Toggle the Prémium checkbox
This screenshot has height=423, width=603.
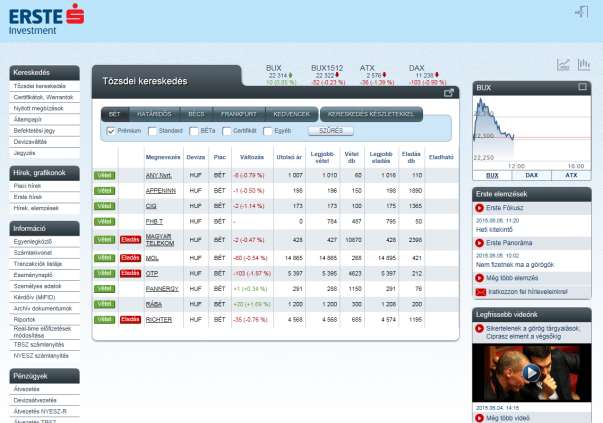pyautogui.click(x=111, y=131)
